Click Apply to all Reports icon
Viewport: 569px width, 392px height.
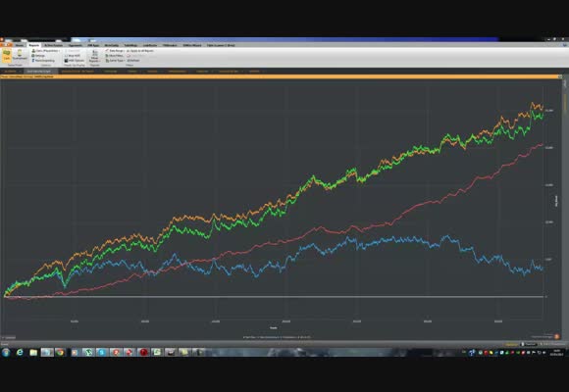tap(140, 51)
